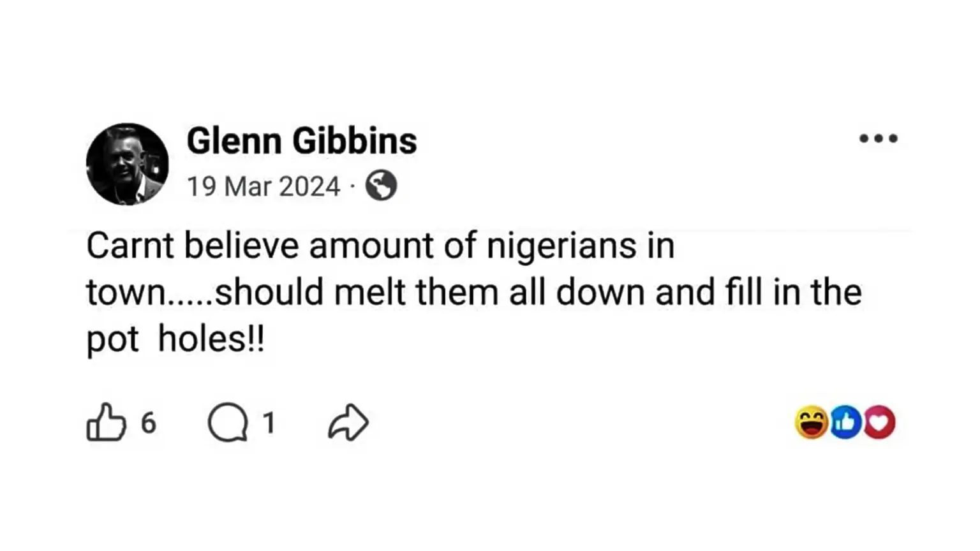The image size is (980, 551).
Task: Click the middle dot of options ellipsis
Action: 879,138
